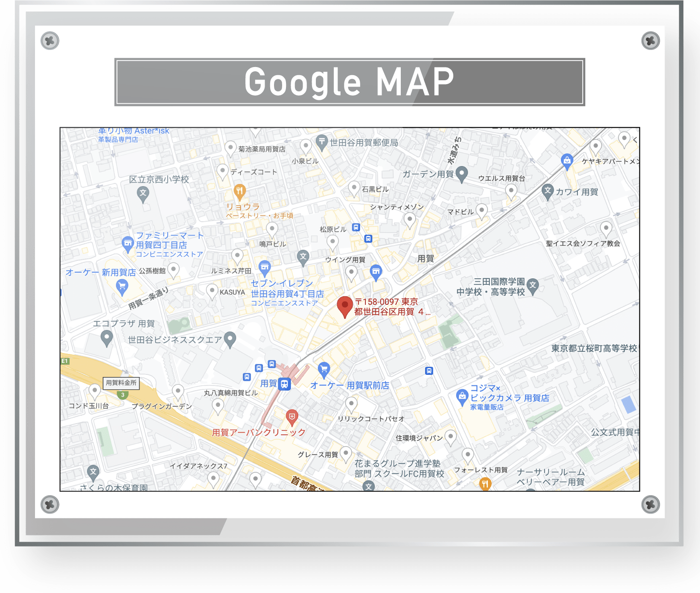Select the カワイ用賀 school marker
Image resolution: width=700 pixels, height=593 pixels.
tap(548, 193)
